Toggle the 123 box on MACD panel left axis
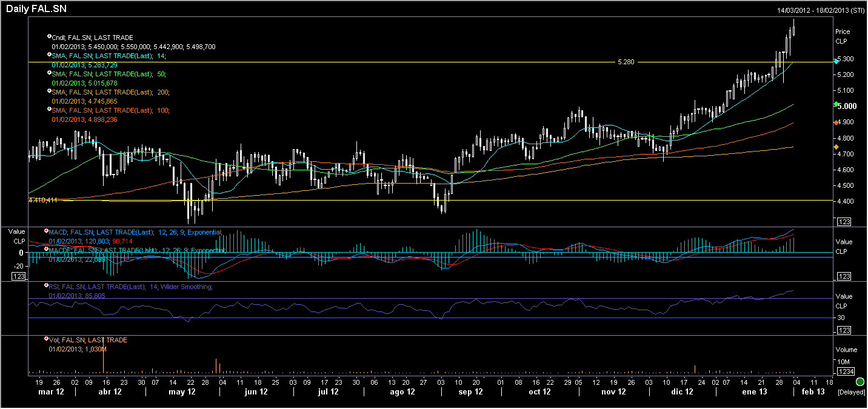 [19, 276]
